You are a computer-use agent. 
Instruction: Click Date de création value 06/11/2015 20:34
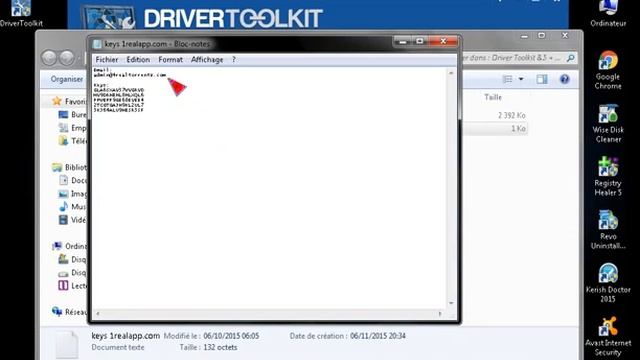pyautogui.click(x=378, y=336)
